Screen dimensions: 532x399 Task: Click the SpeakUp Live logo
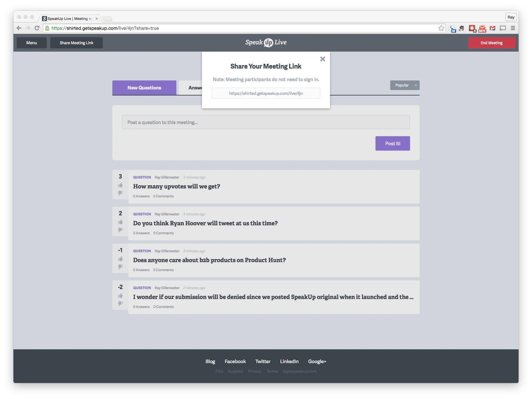tap(266, 43)
